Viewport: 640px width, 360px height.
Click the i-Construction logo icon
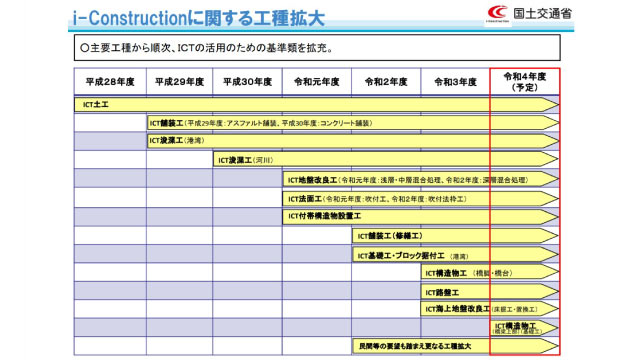coord(498,13)
